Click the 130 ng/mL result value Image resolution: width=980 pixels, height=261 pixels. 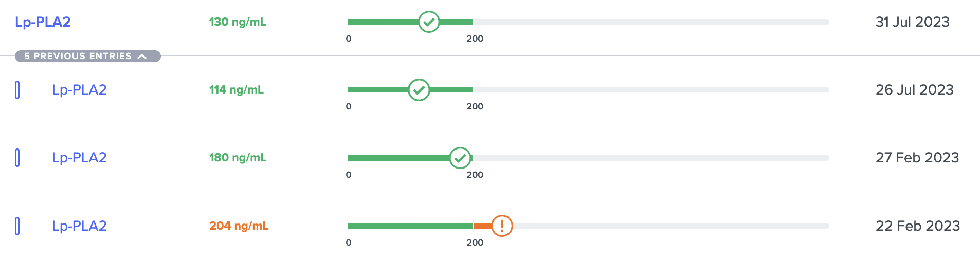(x=238, y=22)
